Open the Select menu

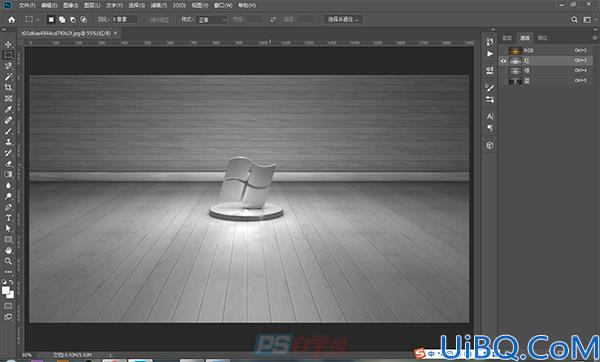point(136,5)
